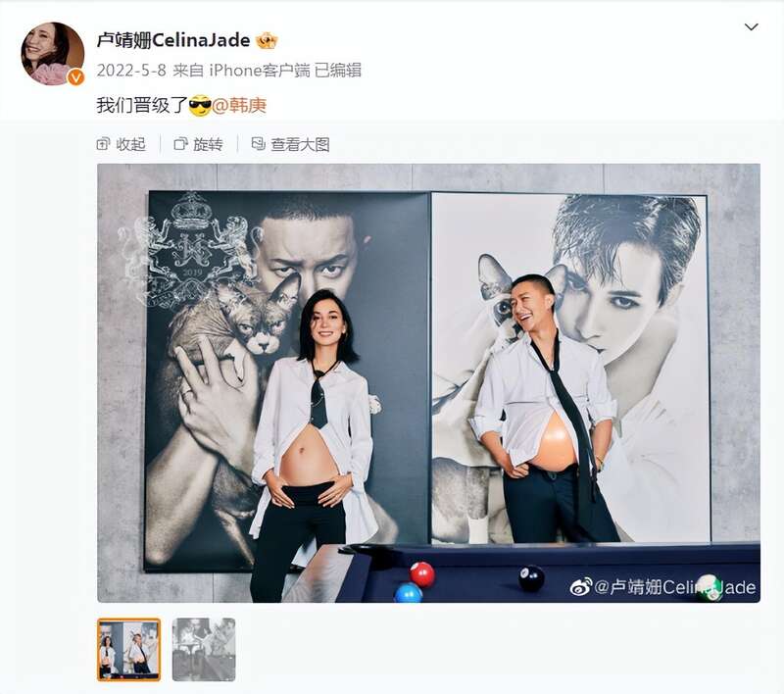Click the 查看大图 view large icon

pyautogui.click(x=259, y=144)
